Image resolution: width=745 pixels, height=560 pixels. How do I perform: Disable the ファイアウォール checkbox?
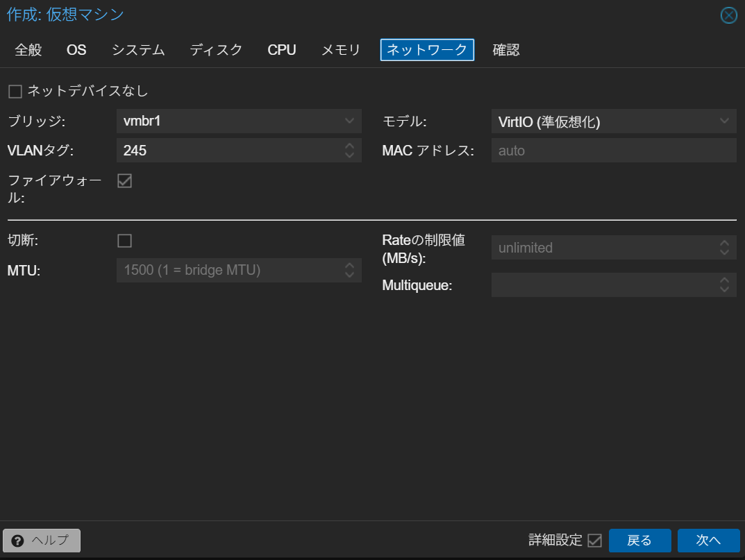tap(126, 181)
